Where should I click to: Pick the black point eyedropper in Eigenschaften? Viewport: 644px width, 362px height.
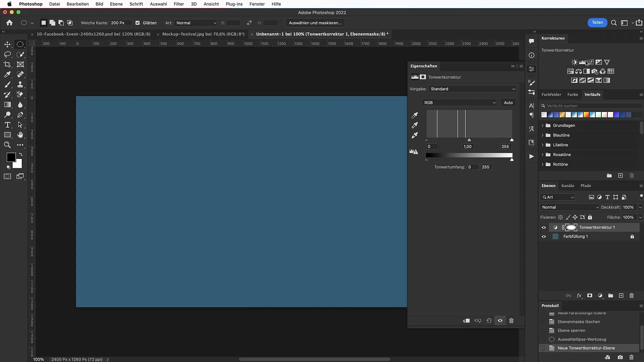tap(415, 115)
